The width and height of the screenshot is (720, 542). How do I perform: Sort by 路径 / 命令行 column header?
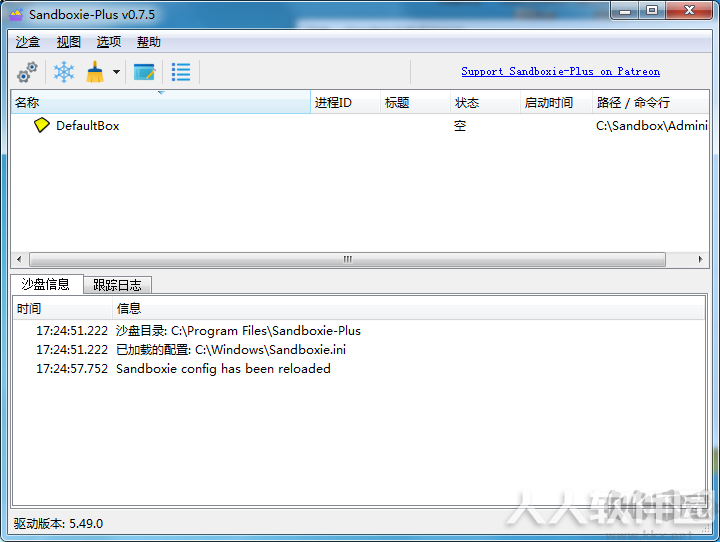pyautogui.click(x=651, y=102)
